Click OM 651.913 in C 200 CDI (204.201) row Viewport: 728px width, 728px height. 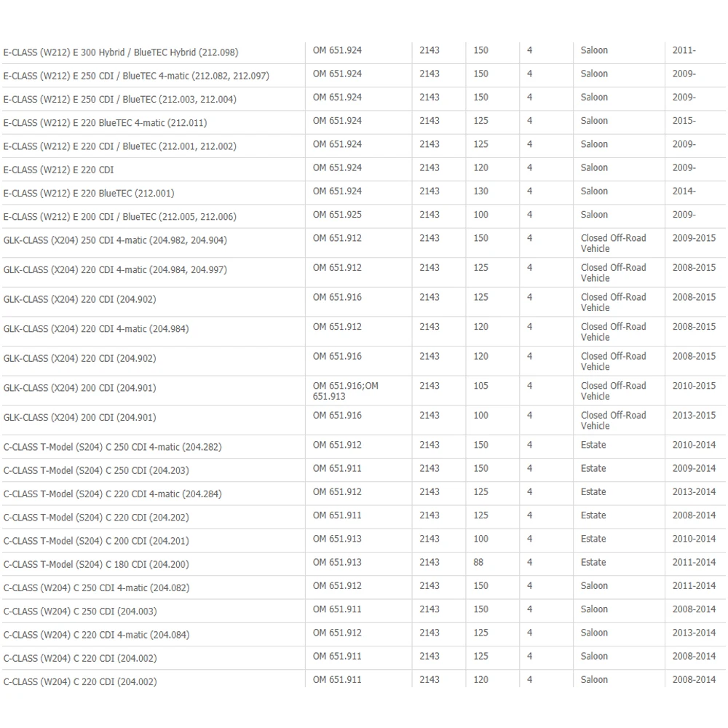pos(337,539)
